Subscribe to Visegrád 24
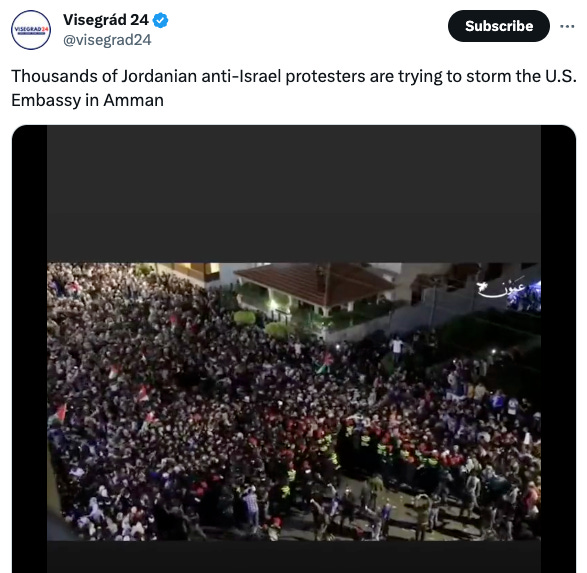This screenshot has width=587, height=573. pos(499,26)
